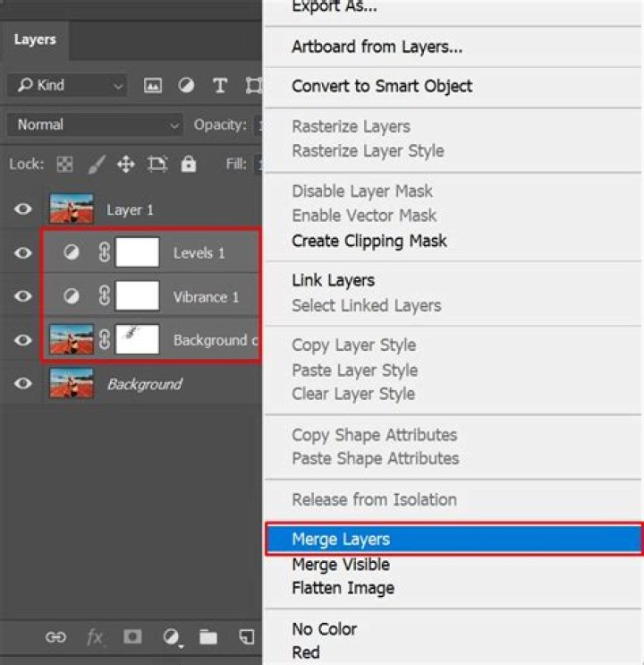Click Background copy image thumbnail

72,339
